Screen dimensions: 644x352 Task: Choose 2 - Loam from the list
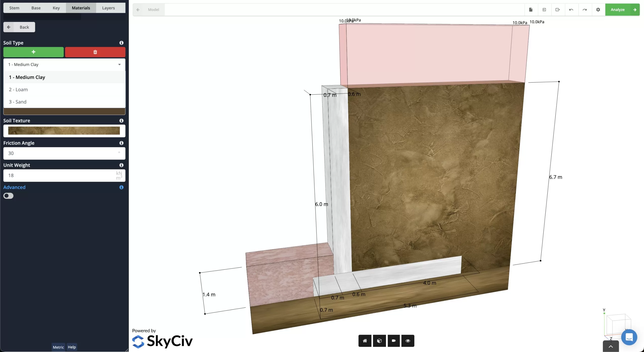coord(18,90)
